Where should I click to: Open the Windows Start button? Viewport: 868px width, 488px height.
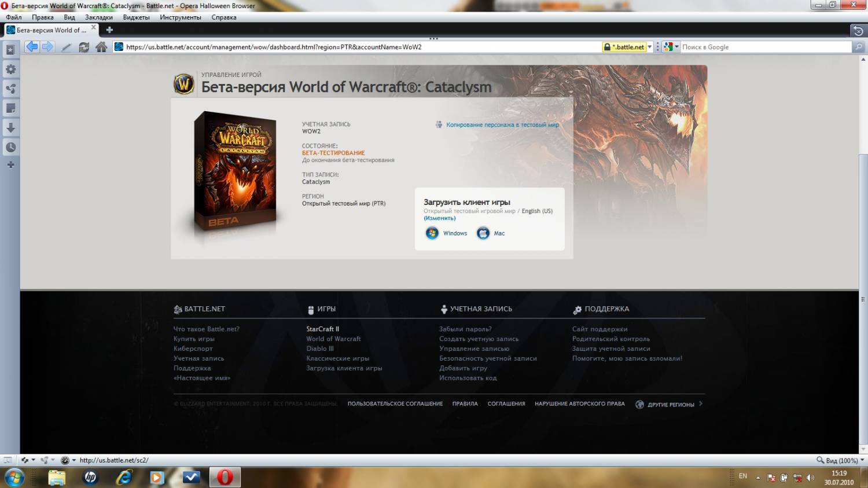pyautogui.click(x=14, y=478)
